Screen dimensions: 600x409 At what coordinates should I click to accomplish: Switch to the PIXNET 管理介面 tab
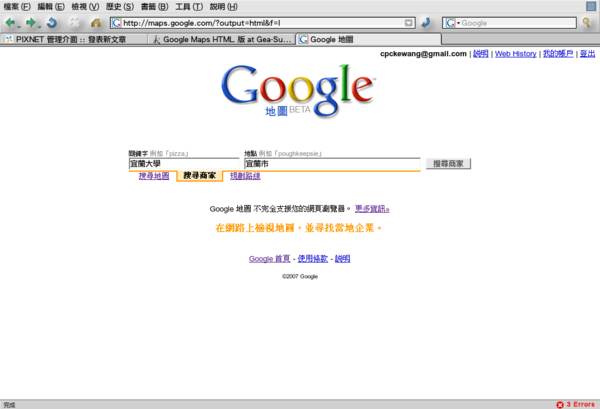(x=75, y=39)
